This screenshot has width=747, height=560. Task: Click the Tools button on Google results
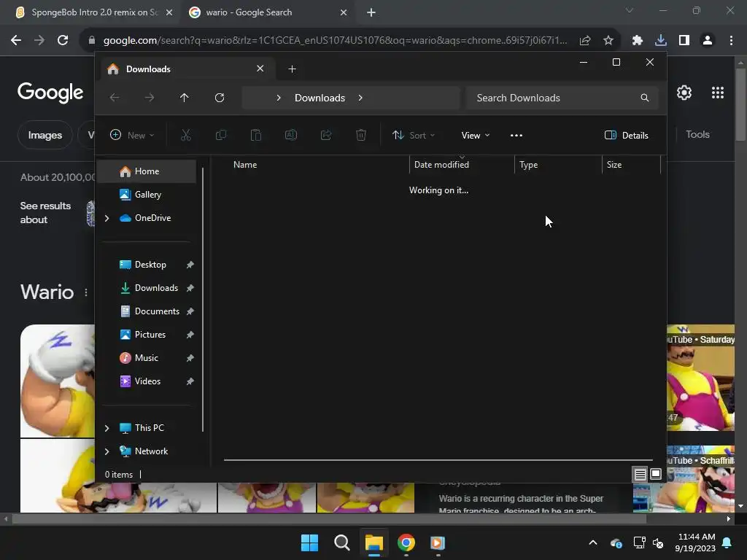(697, 135)
